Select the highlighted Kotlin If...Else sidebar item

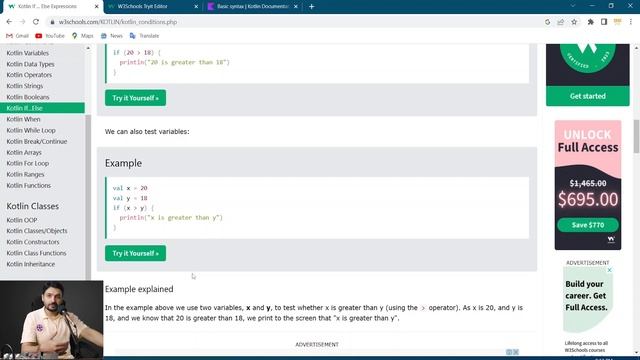(42, 108)
